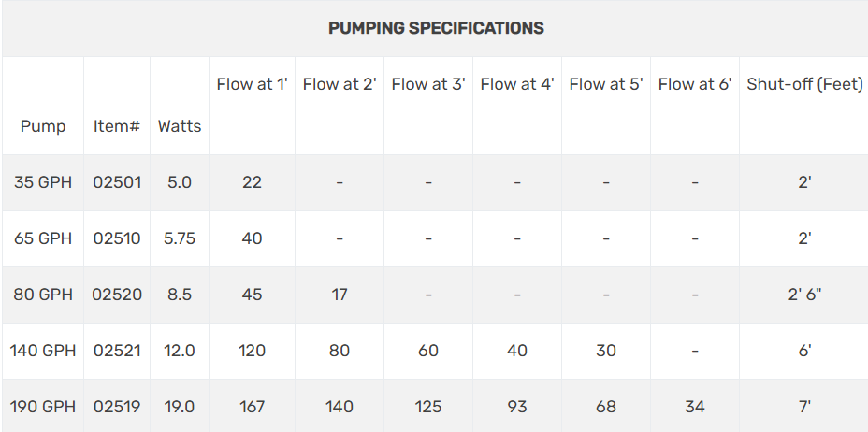This screenshot has height=432, width=868.
Task: Click the 35 GPH pump cell
Action: [43, 182]
